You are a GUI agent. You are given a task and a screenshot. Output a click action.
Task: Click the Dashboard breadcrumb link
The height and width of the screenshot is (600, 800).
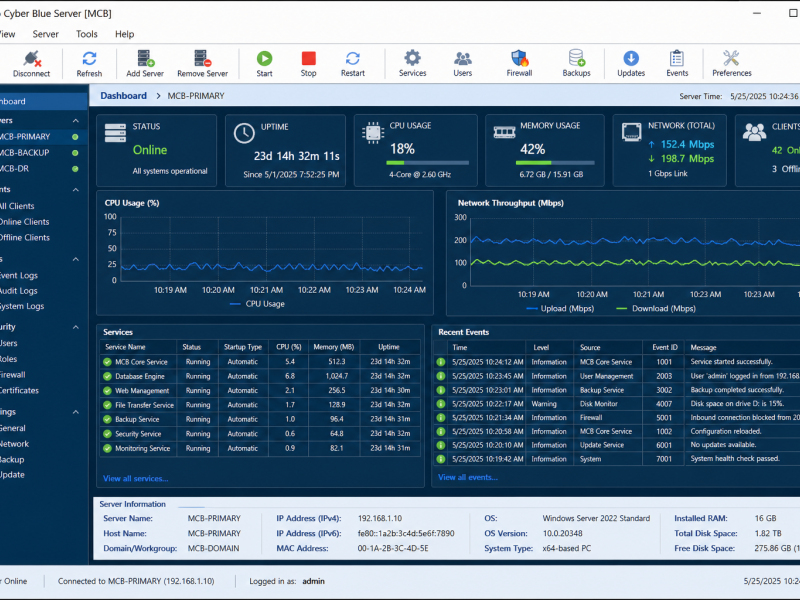point(123,96)
